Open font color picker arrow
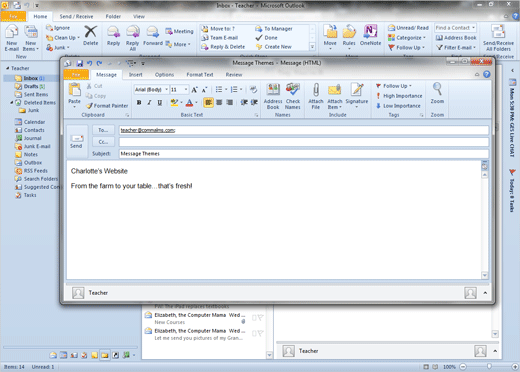This screenshot has height=372, width=520. pos(196,103)
